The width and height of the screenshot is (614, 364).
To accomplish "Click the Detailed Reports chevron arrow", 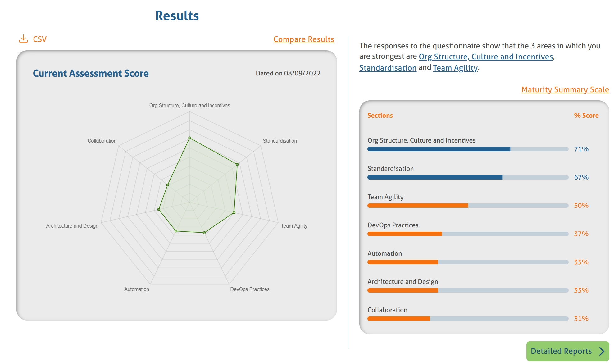I will click(602, 351).
